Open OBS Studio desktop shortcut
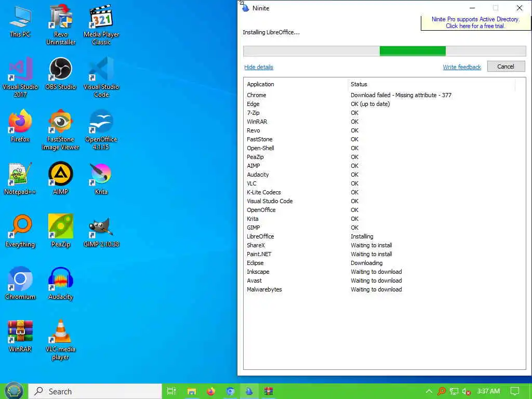532x399 pixels. (x=61, y=73)
